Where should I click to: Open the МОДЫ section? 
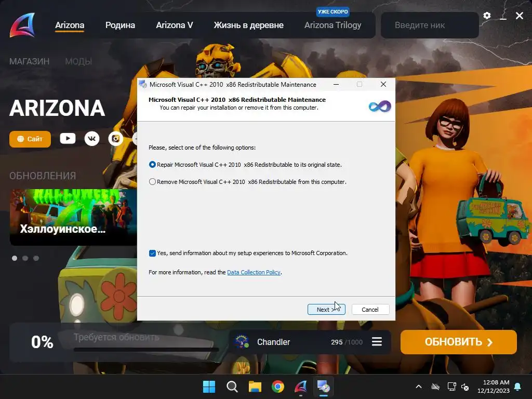click(x=78, y=61)
